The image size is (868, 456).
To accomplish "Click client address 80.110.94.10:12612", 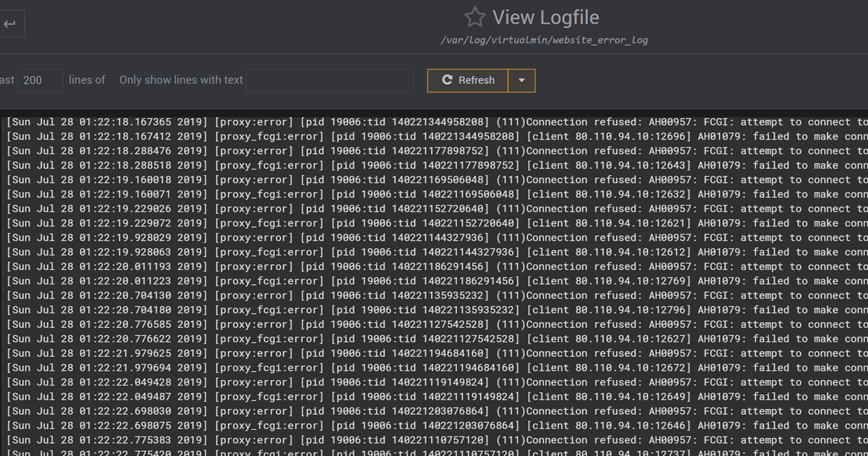I will (631, 252).
